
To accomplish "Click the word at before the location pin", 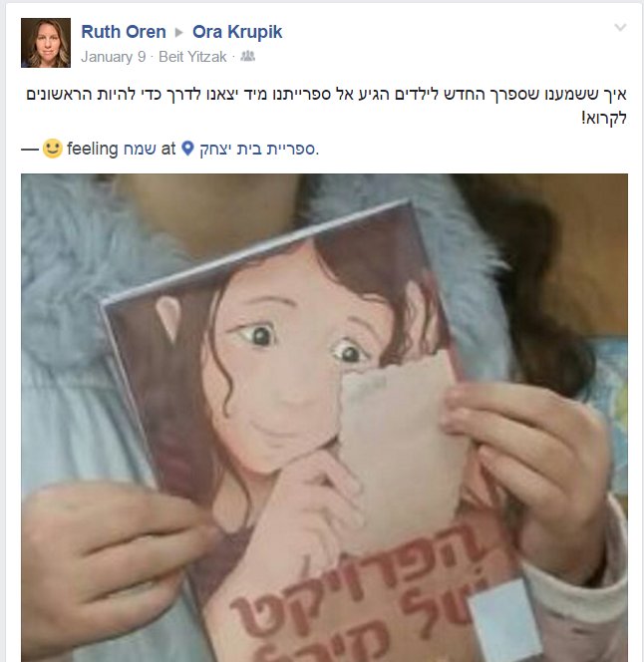I will click(167, 149).
